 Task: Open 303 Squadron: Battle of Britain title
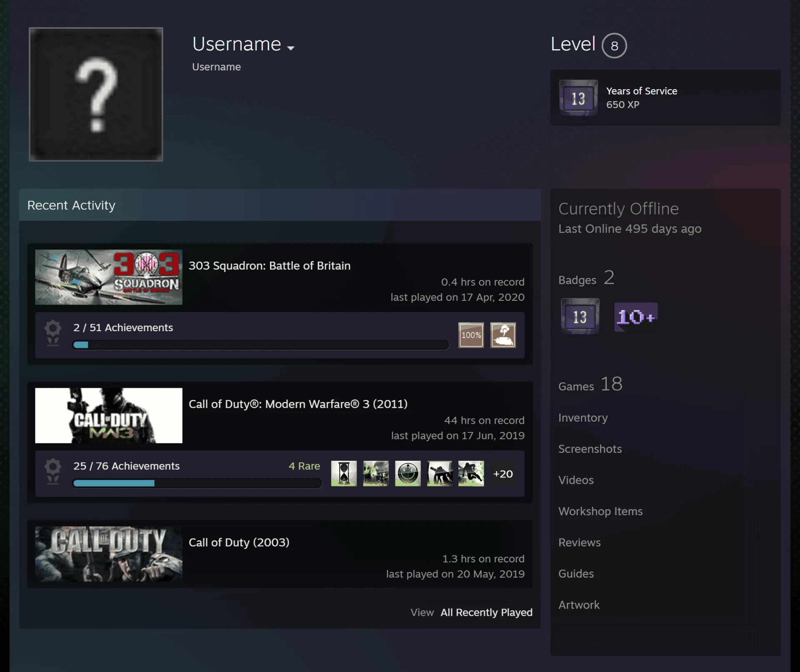[x=270, y=266]
